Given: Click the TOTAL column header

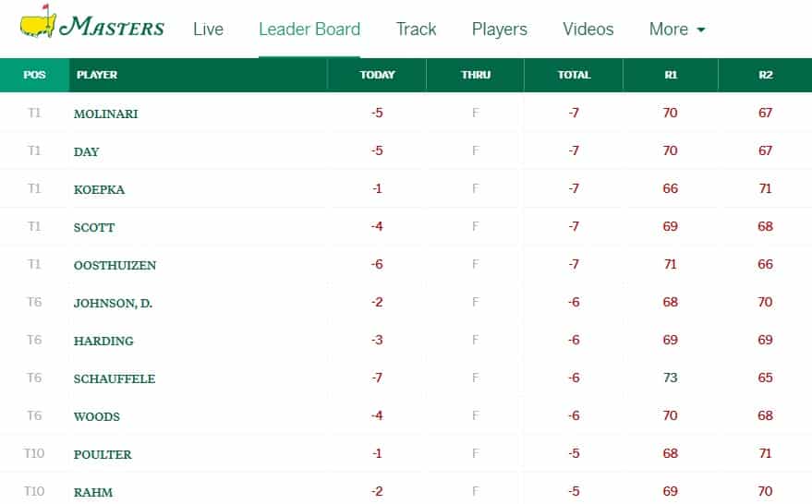Looking at the screenshot, I should pyautogui.click(x=574, y=75).
